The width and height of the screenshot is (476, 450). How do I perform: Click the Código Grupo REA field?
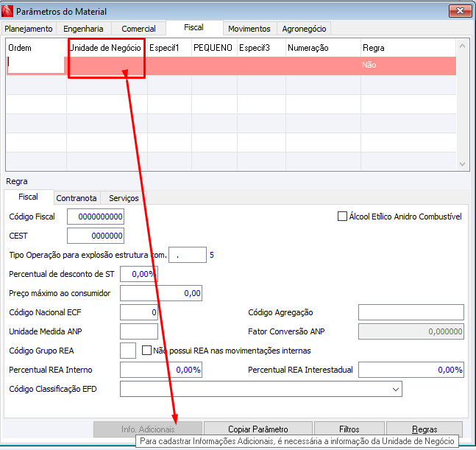pyautogui.click(x=128, y=351)
